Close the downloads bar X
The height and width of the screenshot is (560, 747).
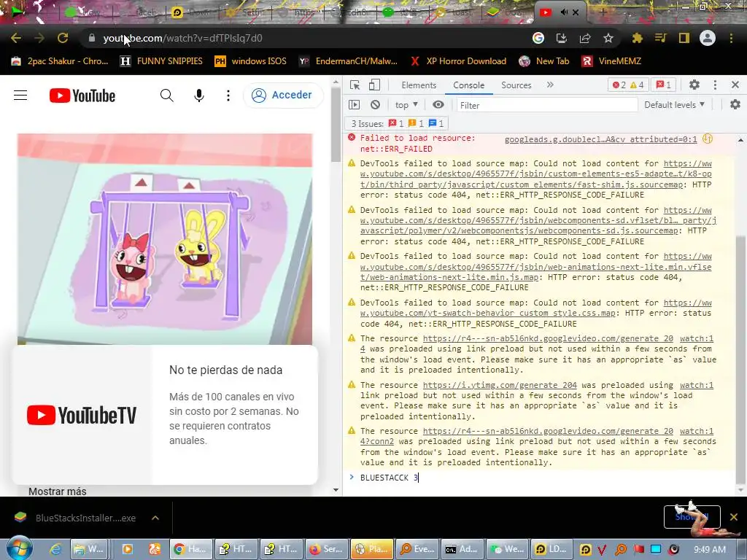734,517
